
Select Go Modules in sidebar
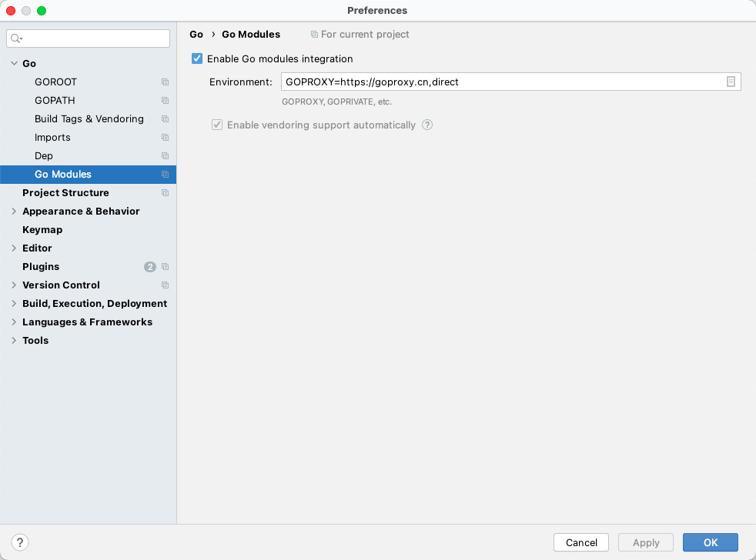tap(89, 175)
